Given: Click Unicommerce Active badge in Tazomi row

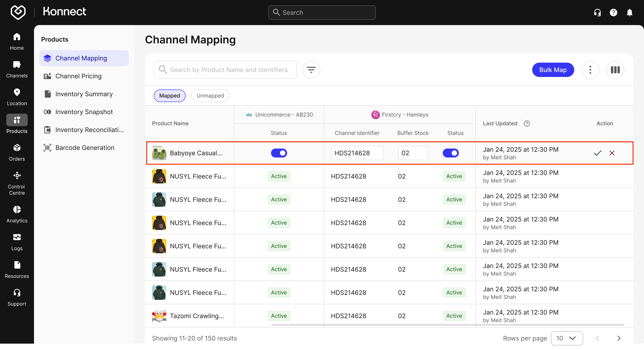Looking at the screenshot, I should pos(279,316).
